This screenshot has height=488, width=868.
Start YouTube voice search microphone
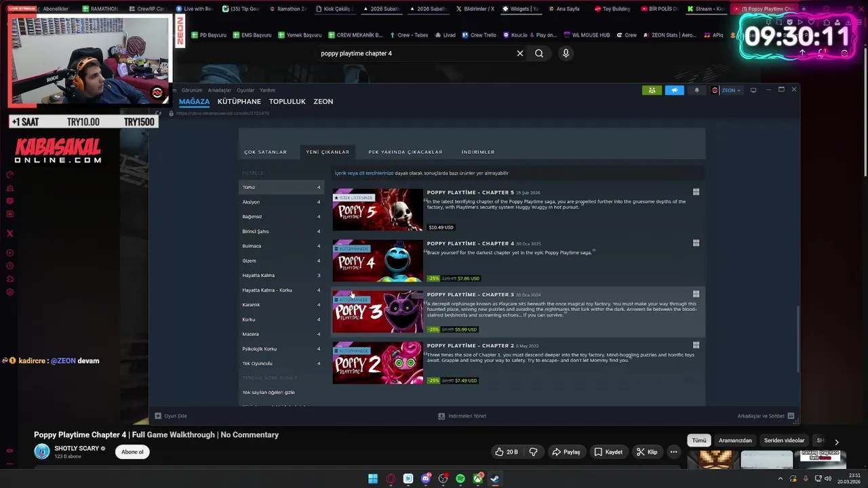click(x=566, y=54)
